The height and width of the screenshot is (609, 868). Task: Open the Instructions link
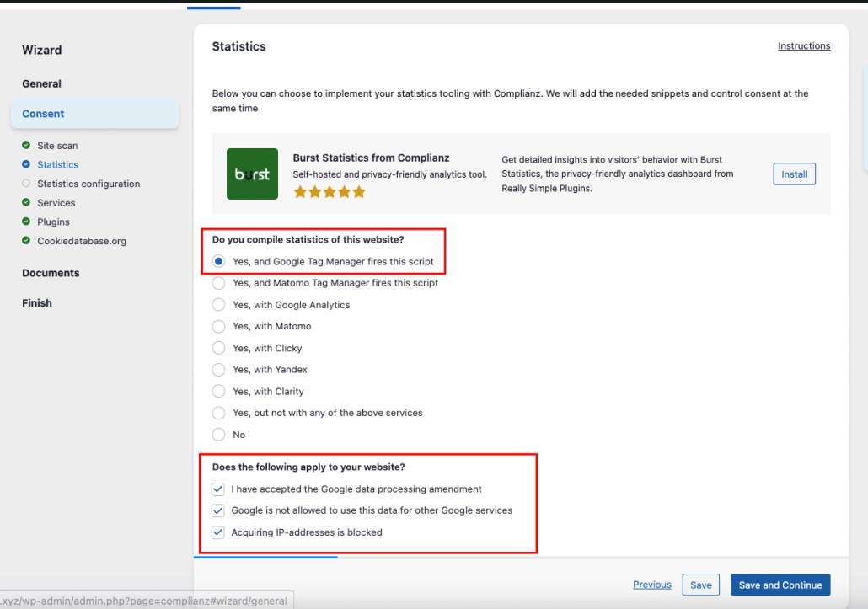[803, 45]
